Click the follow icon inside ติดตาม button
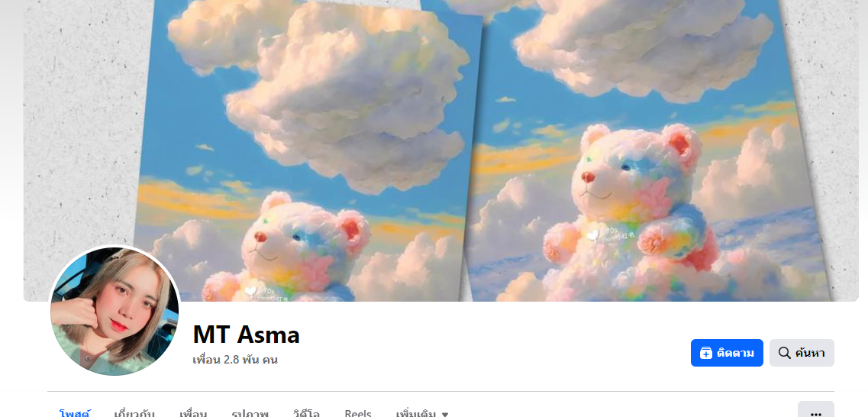 click(706, 353)
